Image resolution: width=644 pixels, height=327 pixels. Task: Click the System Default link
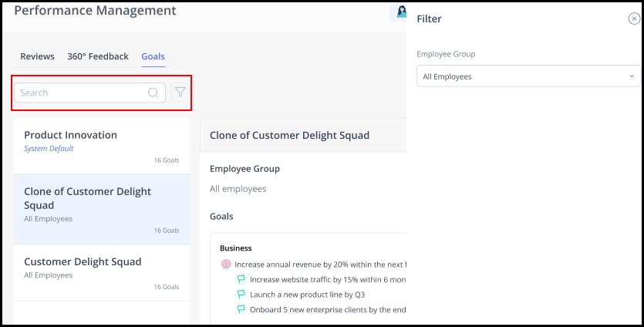49,149
